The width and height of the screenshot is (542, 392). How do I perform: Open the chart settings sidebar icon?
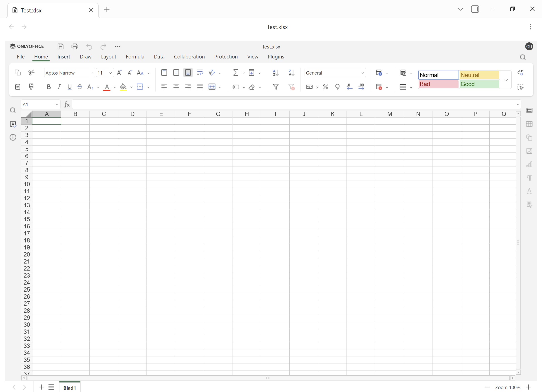tap(529, 165)
